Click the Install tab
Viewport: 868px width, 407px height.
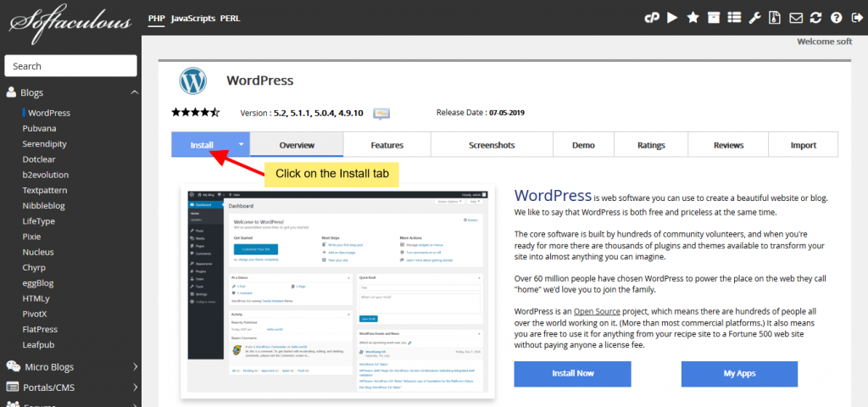[202, 145]
